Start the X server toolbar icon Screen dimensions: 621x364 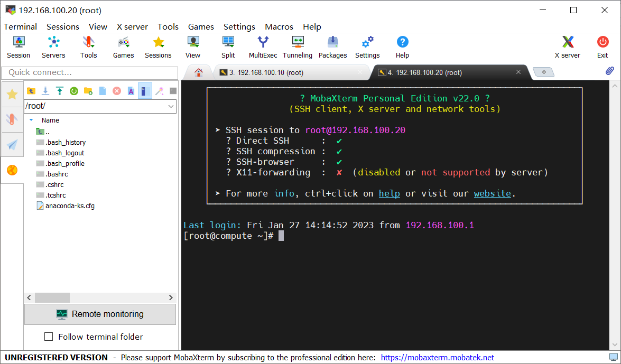point(568,46)
